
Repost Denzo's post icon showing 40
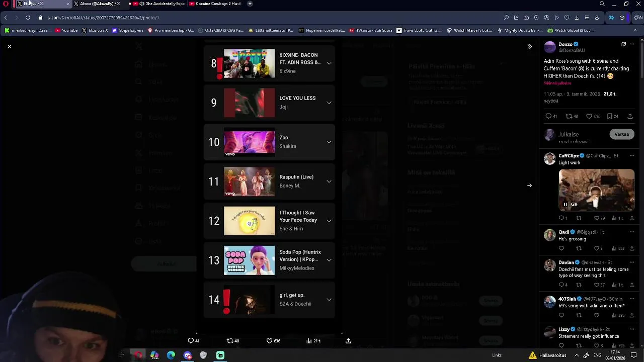(569, 116)
